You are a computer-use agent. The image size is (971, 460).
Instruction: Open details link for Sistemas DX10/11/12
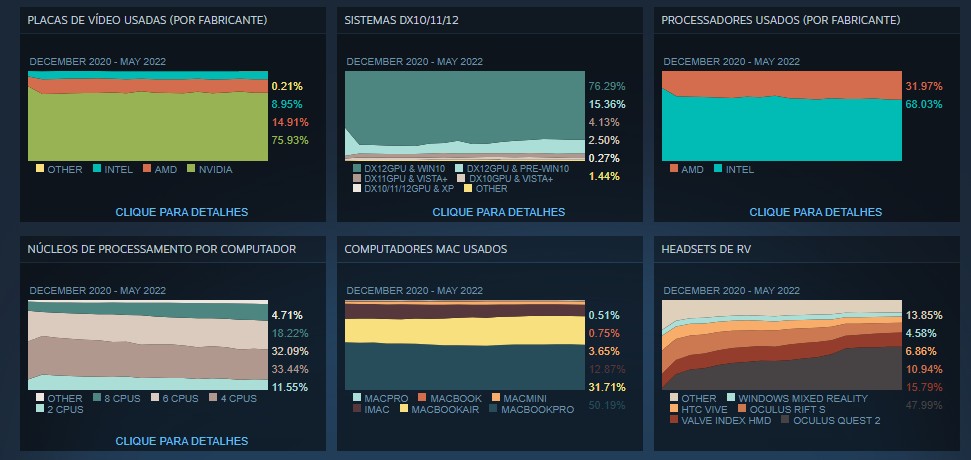(498, 212)
